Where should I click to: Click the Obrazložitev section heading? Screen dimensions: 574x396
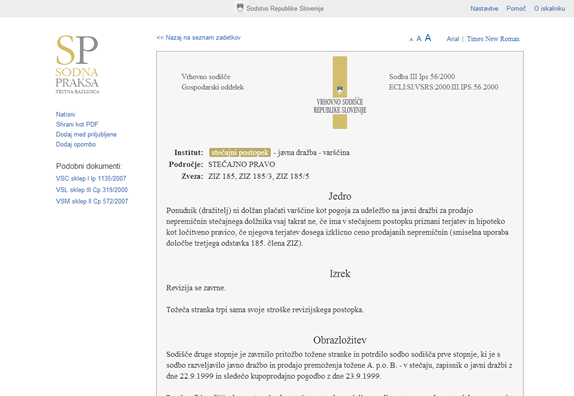click(340, 340)
